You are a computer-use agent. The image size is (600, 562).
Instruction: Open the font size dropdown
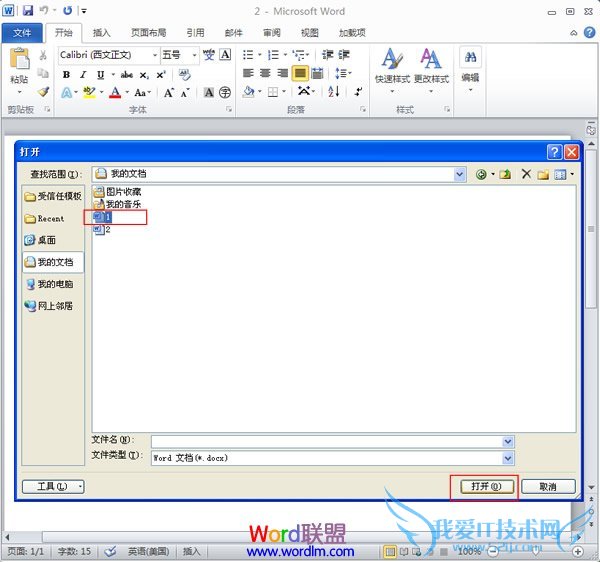[x=194, y=55]
